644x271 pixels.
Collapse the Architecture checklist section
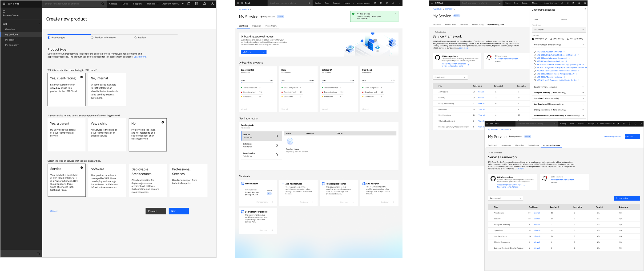click(583, 45)
